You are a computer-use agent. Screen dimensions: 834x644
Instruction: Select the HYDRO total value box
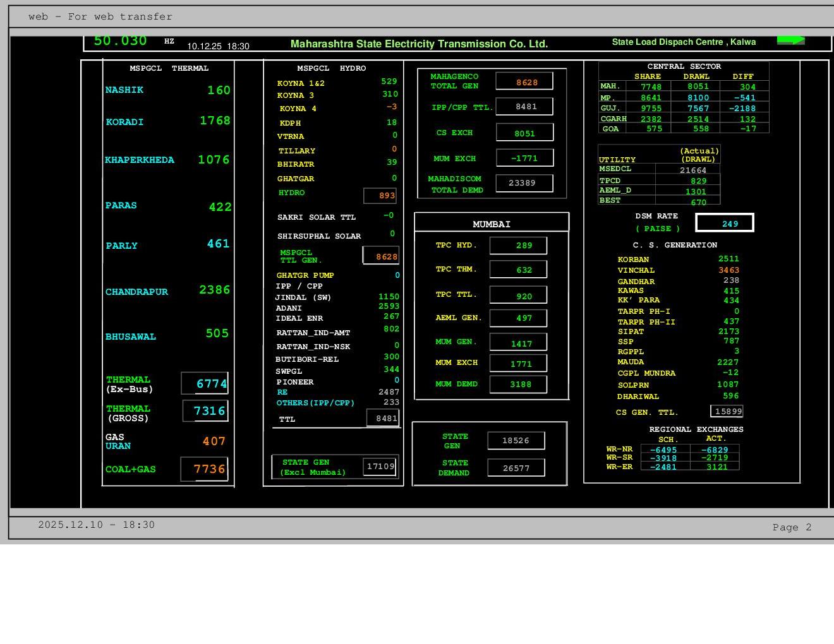click(x=381, y=196)
